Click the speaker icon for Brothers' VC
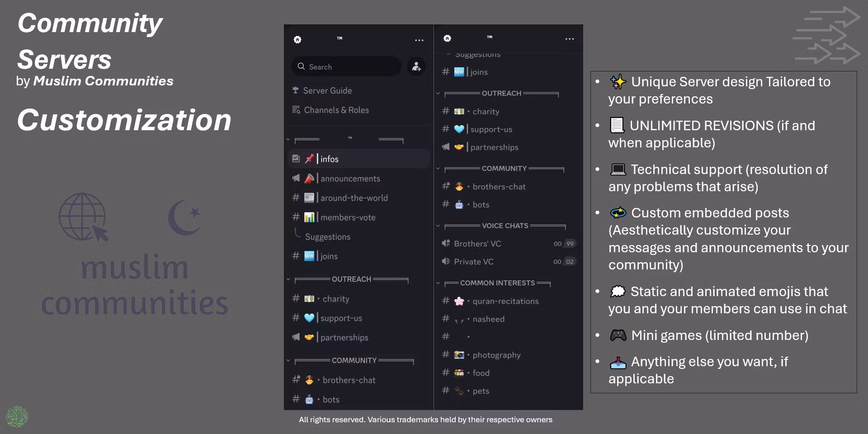The image size is (868, 434). pos(446,244)
